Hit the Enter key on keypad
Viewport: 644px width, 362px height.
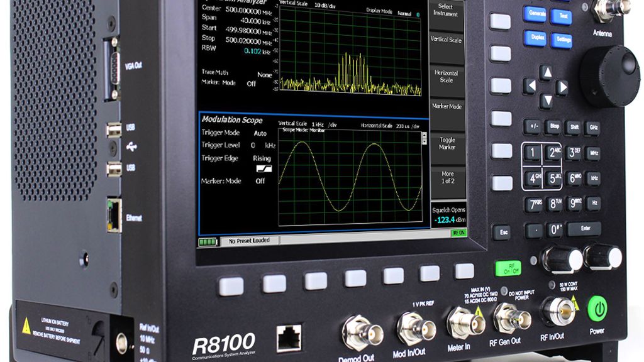coord(585,229)
